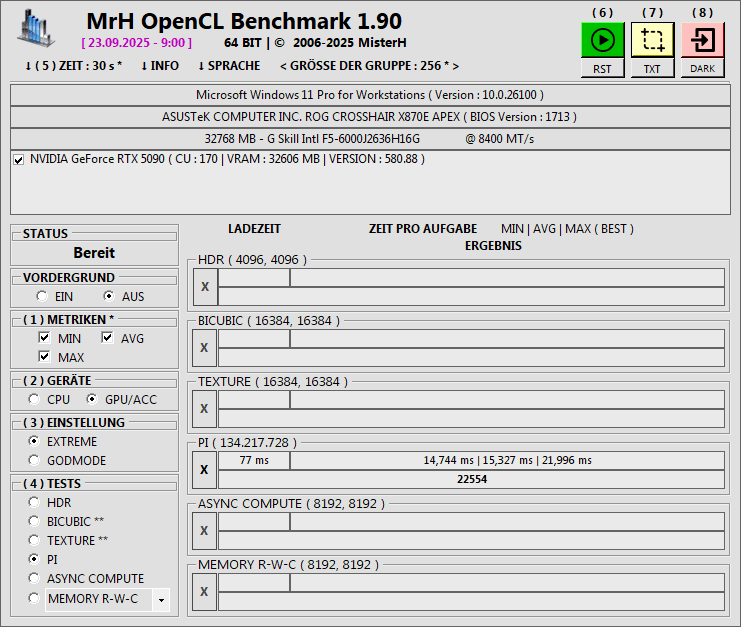Viewport: 741px width, 627px height.
Task: Expand the MEMORY R-W-C combo box arrow
Action: pyautogui.click(x=161, y=600)
